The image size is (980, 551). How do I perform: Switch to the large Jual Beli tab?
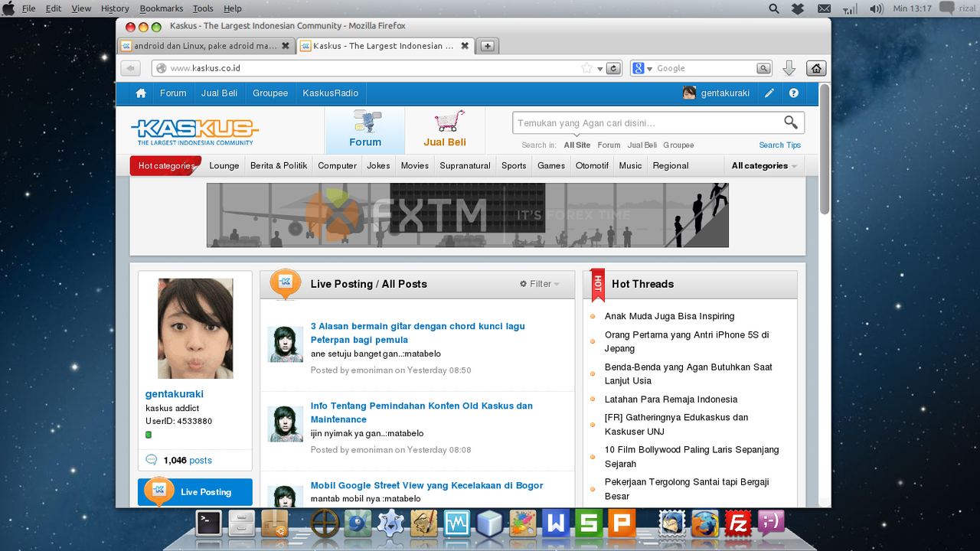coord(445,130)
